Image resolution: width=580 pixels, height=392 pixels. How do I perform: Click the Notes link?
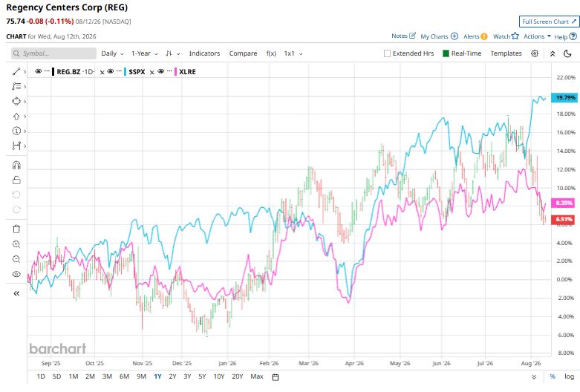click(x=400, y=36)
